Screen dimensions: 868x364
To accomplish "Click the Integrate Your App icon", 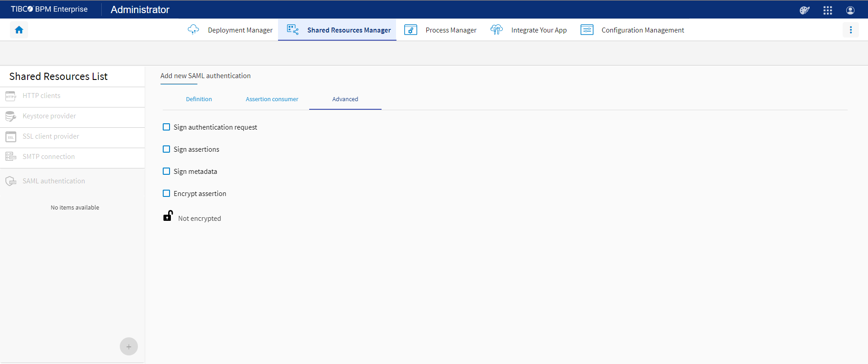I will 496,30.
